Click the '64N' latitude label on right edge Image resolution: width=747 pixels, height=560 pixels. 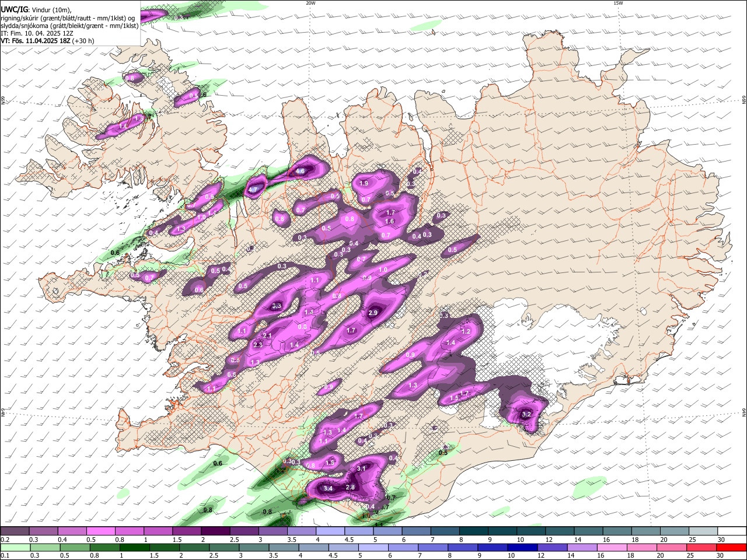(743, 412)
